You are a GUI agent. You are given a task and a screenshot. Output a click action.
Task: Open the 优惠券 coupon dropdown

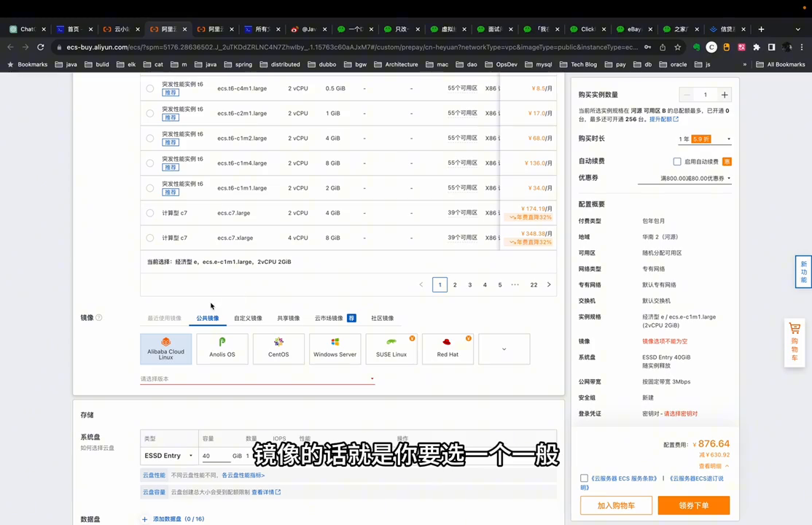(x=684, y=179)
